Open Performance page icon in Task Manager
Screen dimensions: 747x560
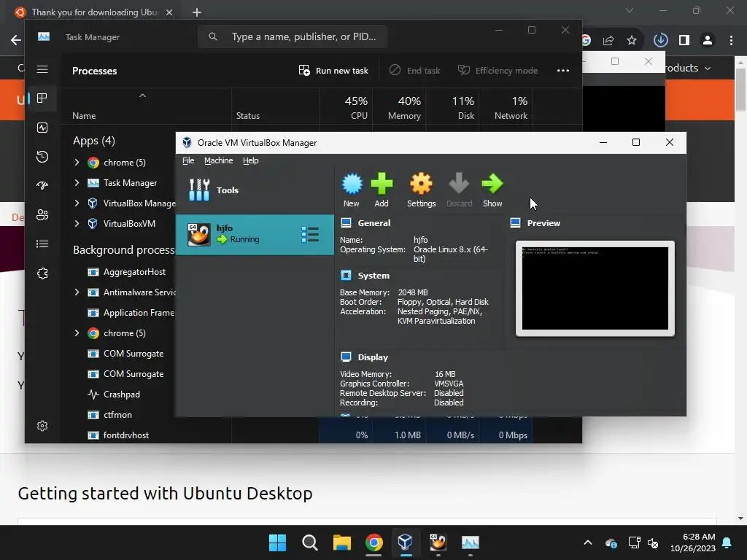pos(42,128)
